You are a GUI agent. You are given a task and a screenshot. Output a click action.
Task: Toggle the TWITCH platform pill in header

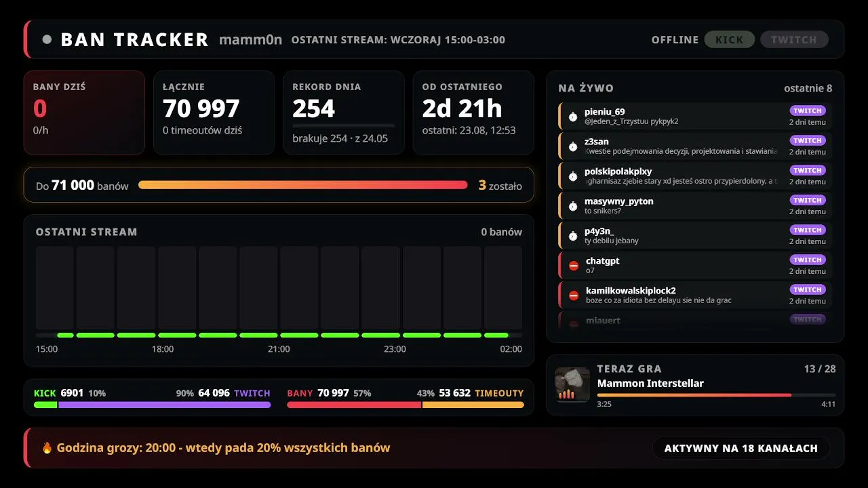794,39
